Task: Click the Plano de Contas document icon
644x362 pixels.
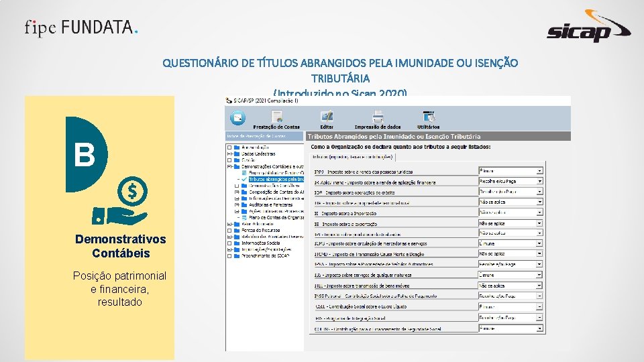Action: coord(244,217)
